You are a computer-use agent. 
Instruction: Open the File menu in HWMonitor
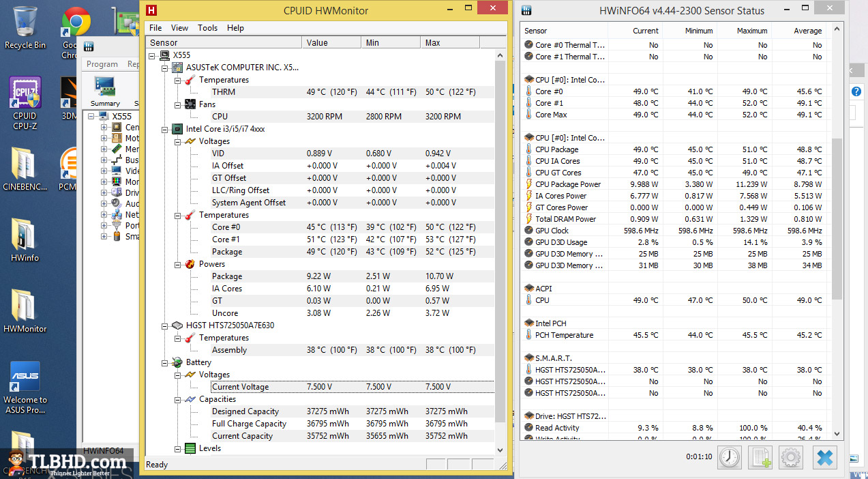point(155,28)
